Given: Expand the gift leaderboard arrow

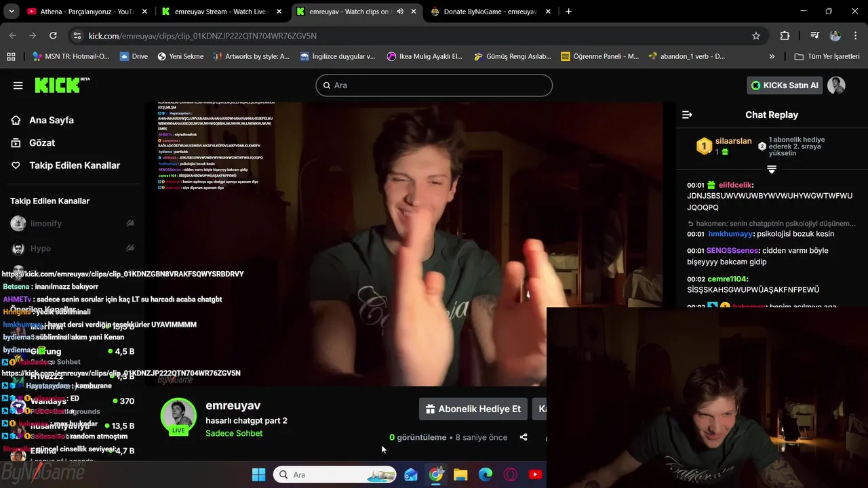Looking at the screenshot, I should pos(772,169).
